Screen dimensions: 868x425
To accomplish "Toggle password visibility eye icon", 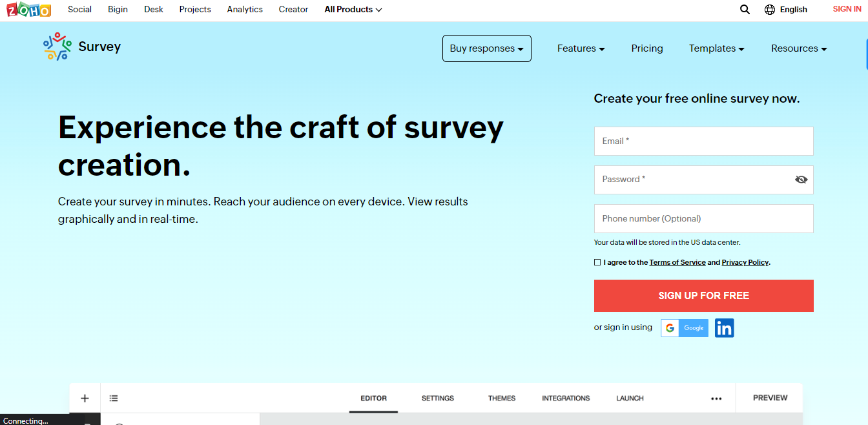I will pos(801,180).
